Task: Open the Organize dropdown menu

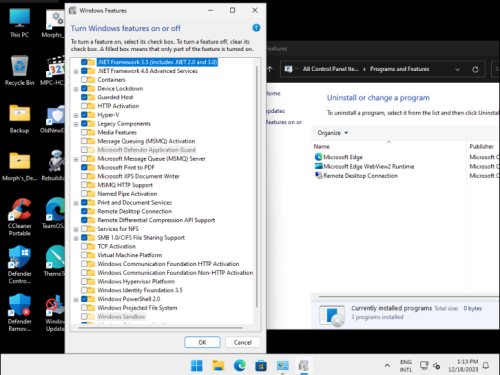Action: (x=333, y=133)
